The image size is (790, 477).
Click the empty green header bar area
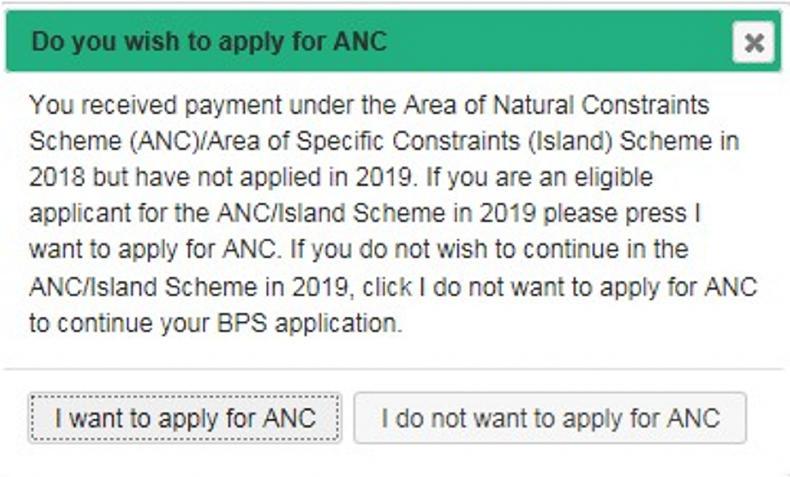coord(560,42)
